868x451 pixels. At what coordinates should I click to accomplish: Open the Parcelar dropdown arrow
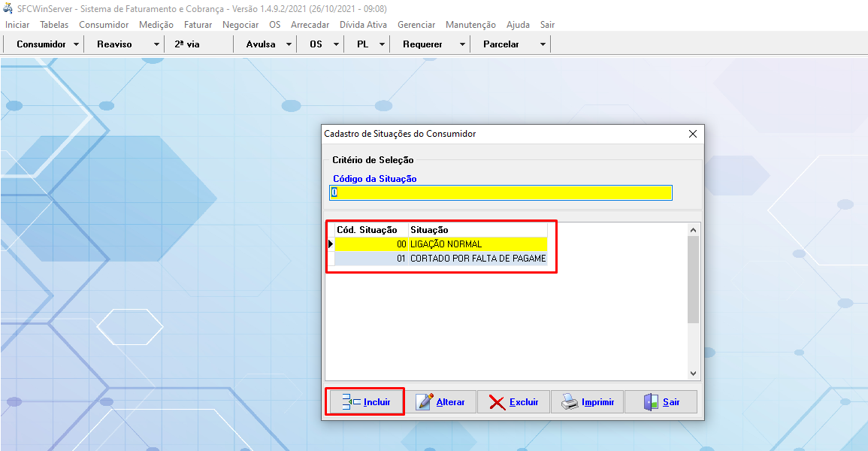click(543, 44)
